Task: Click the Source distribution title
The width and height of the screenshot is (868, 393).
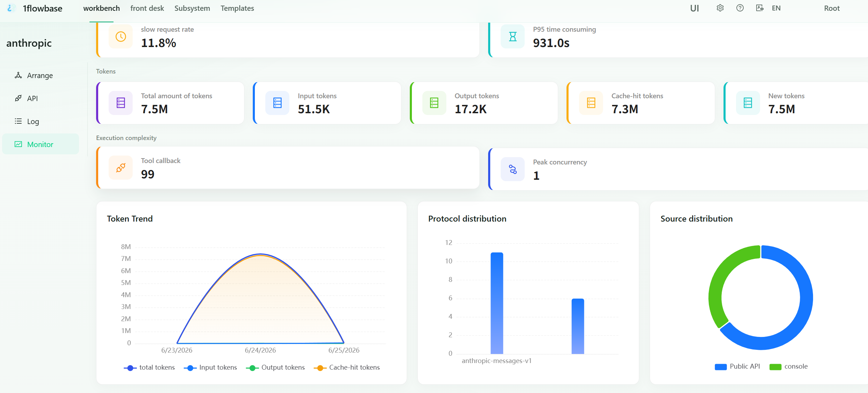Action: pos(696,219)
